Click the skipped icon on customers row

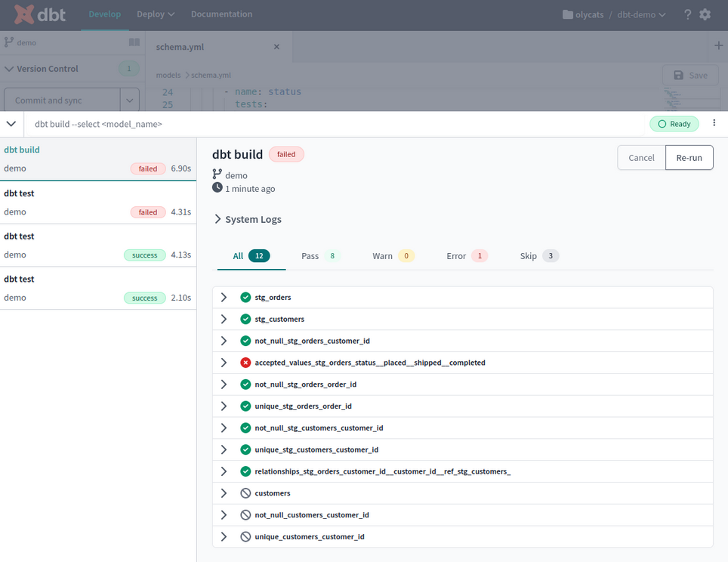point(245,493)
